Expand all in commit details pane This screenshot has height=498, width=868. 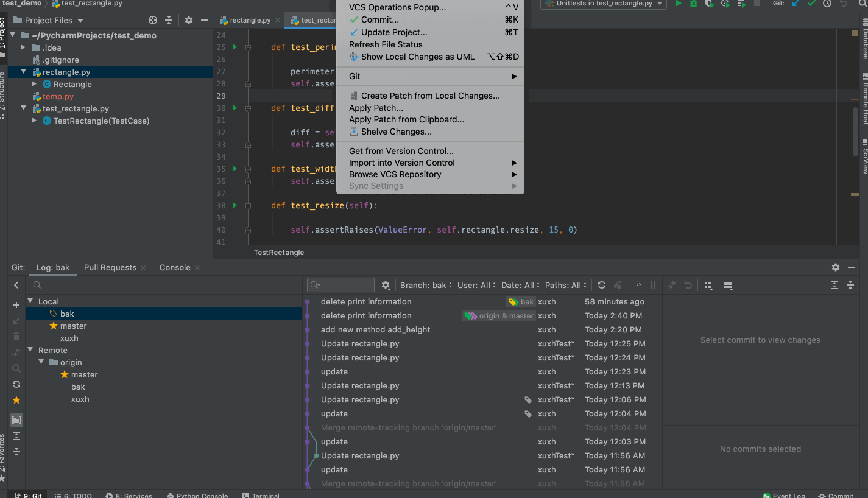point(834,285)
